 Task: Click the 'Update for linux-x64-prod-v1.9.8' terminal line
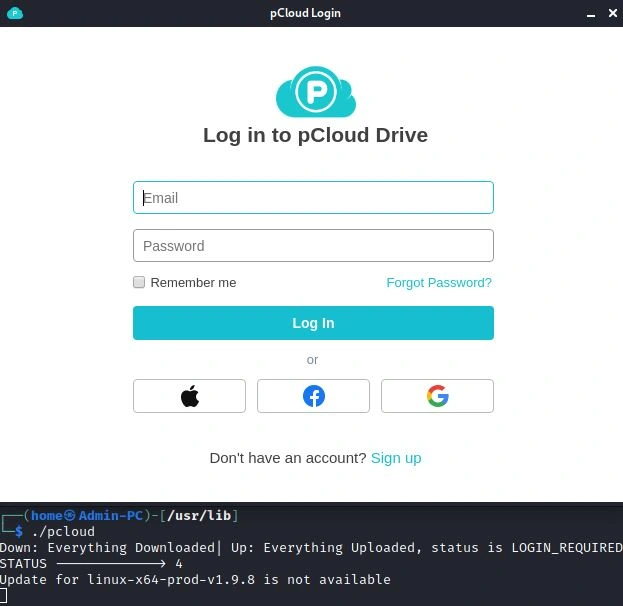coord(195,579)
